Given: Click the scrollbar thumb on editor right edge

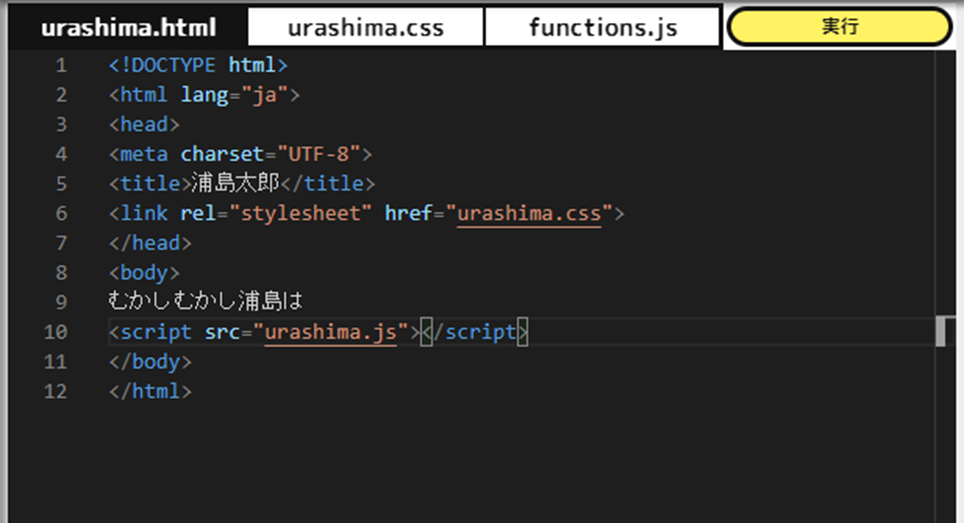Looking at the screenshot, I should pyautogui.click(x=940, y=331).
